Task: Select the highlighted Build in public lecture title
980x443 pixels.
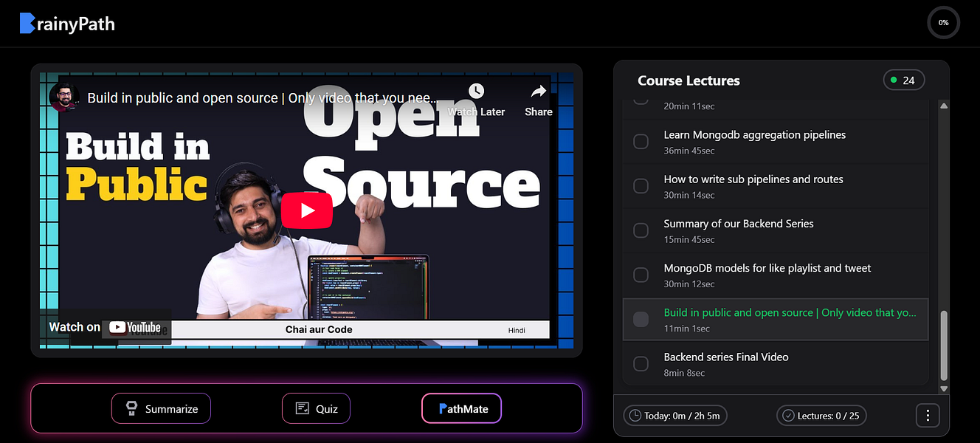Action: (x=790, y=312)
